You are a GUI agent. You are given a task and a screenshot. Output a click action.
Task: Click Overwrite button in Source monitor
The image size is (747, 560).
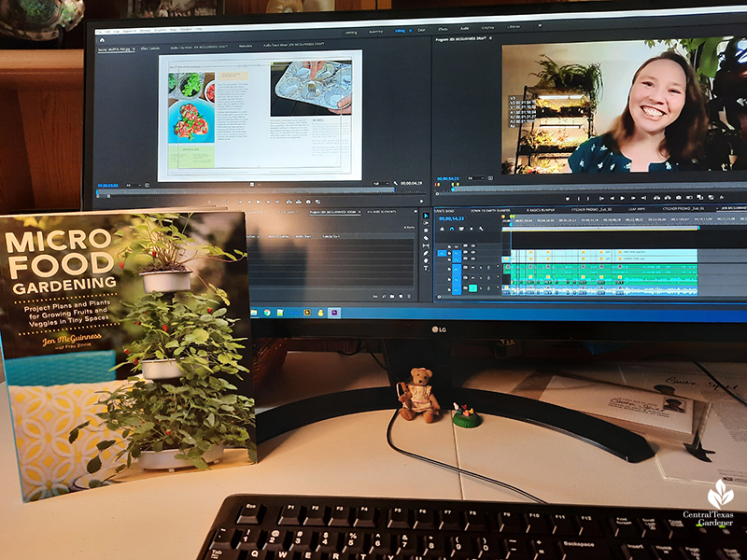[299, 202]
